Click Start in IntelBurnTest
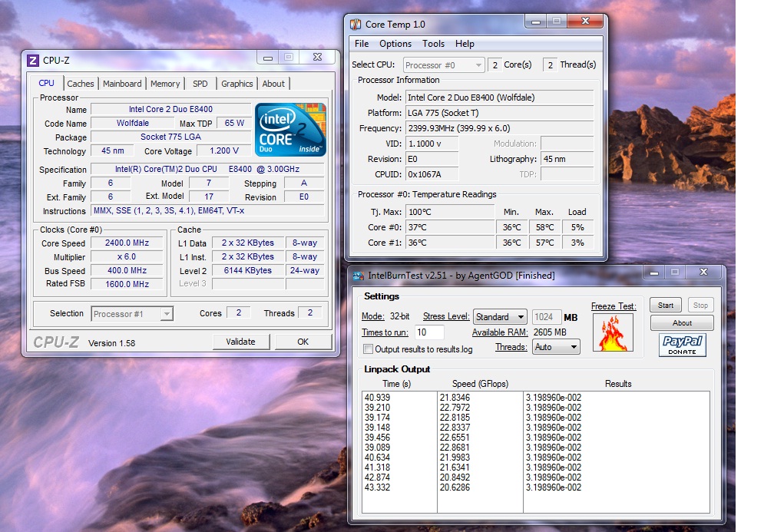This screenshot has height=532, width=774. pyautogui.click(x=666, y=306)
